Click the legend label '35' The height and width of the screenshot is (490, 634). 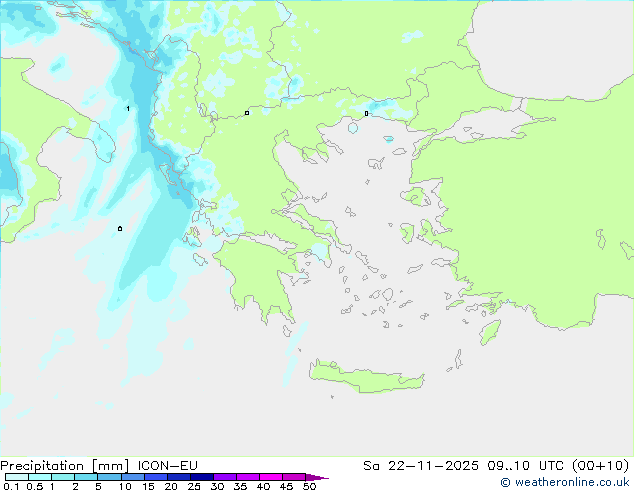(240, 486)
